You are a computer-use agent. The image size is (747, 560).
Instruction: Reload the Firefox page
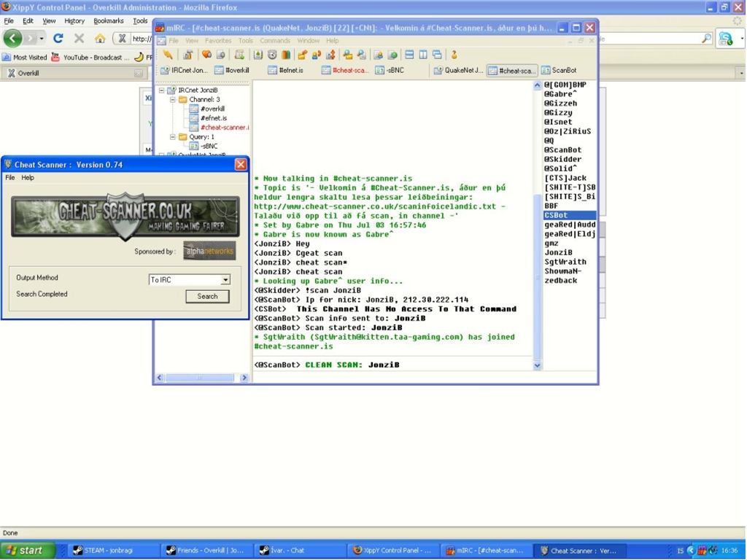(58, 38)
